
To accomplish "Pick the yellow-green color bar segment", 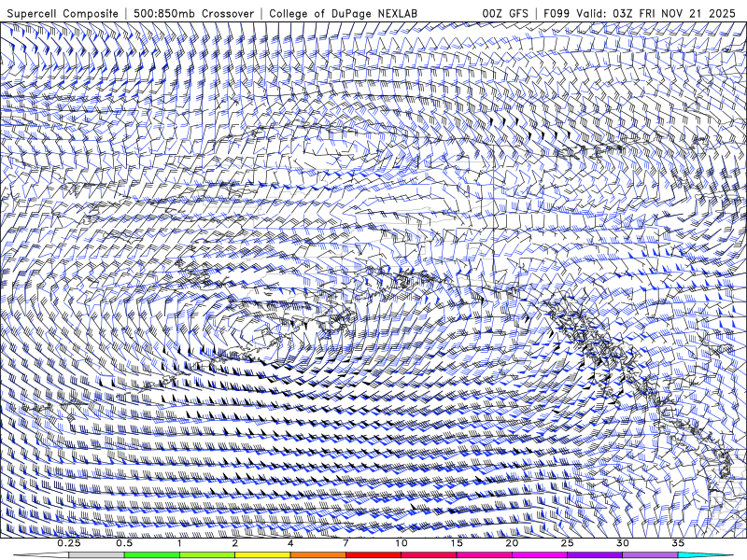I will [x=207, y=555].
